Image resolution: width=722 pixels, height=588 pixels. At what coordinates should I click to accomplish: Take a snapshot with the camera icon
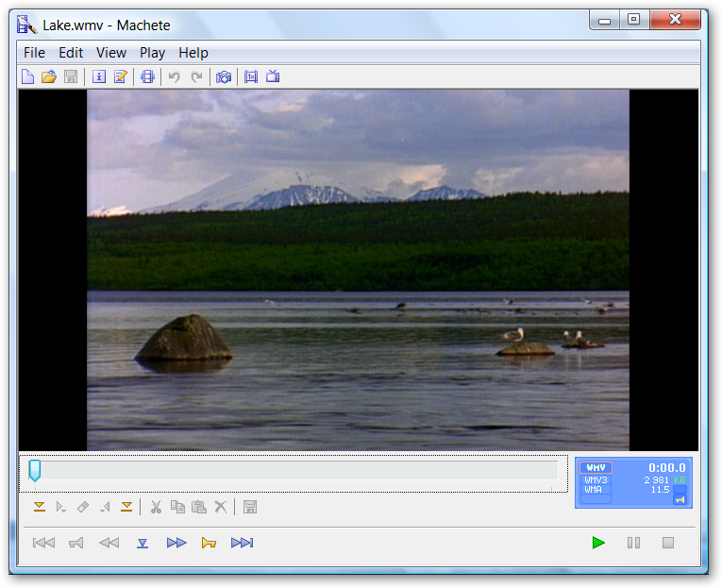tap(224, 76)
